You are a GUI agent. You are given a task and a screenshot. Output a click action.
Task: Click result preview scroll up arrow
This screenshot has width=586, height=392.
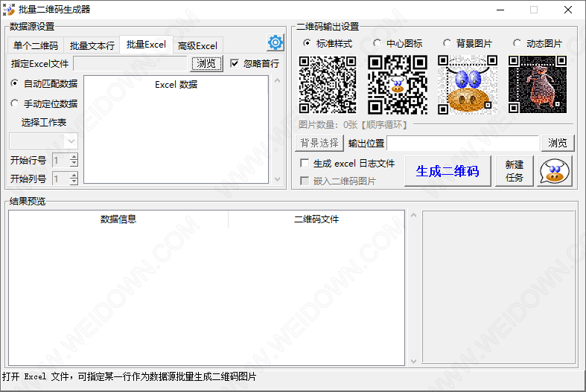pyautogui.click(x=414, y=215)
